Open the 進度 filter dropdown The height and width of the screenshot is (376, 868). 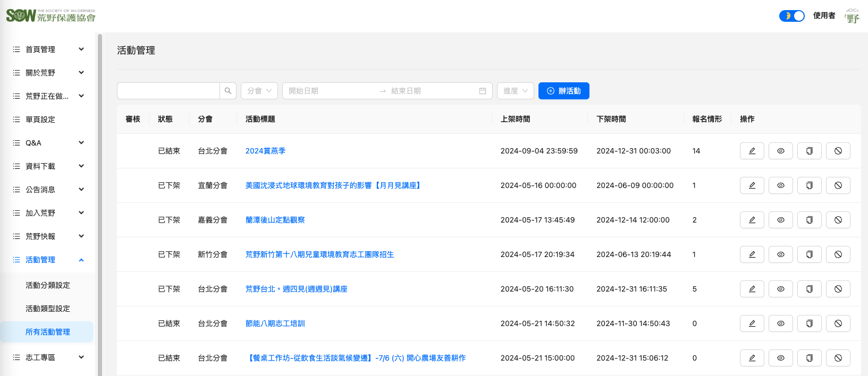[x=515, y=91]
